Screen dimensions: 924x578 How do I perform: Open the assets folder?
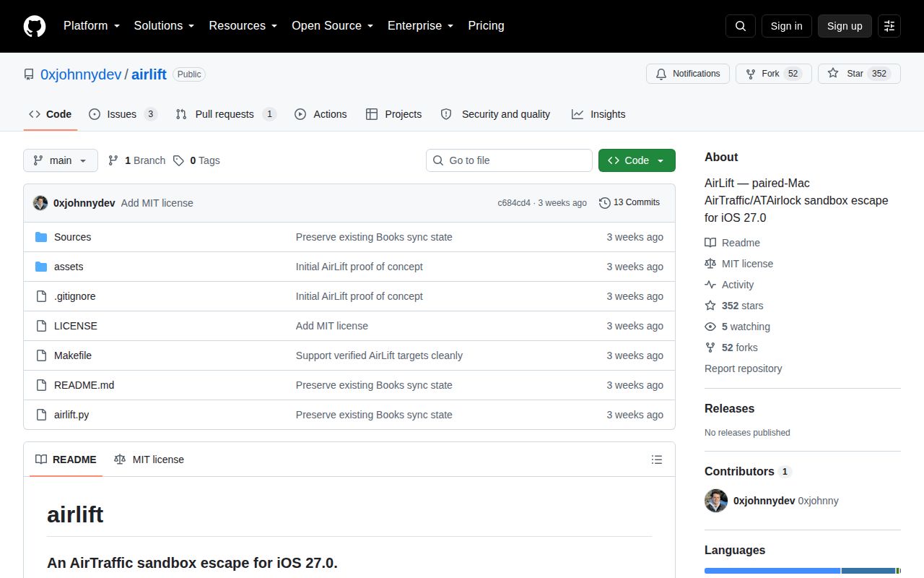click(69, 267)
